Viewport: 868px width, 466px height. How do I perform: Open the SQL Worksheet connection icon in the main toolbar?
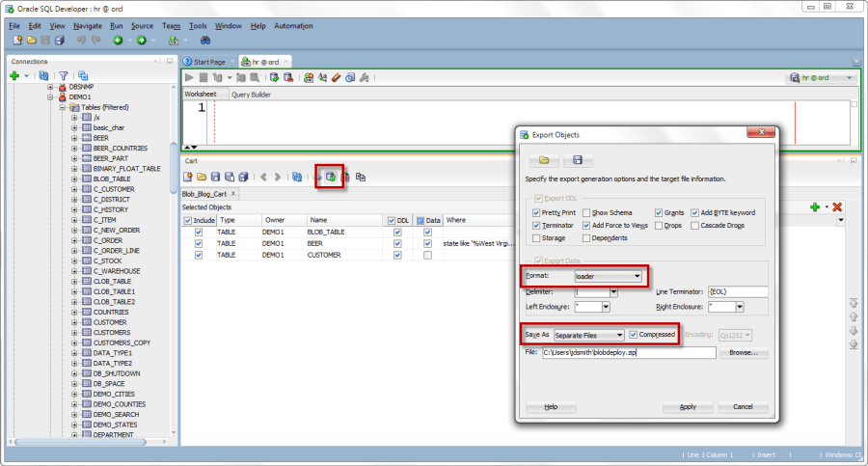click(x=174, y=41)
